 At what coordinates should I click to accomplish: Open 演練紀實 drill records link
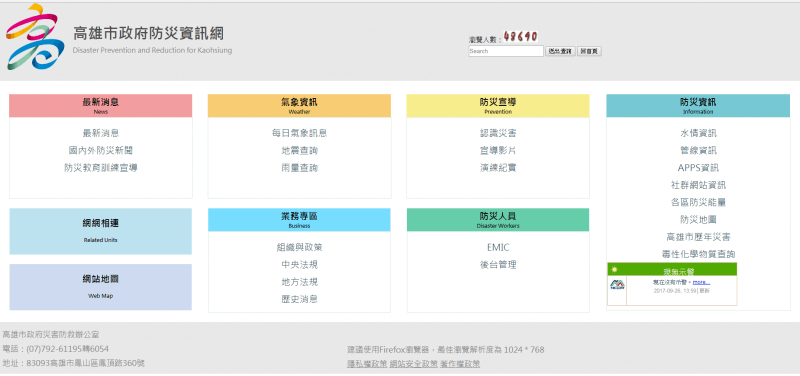point(498,167)
